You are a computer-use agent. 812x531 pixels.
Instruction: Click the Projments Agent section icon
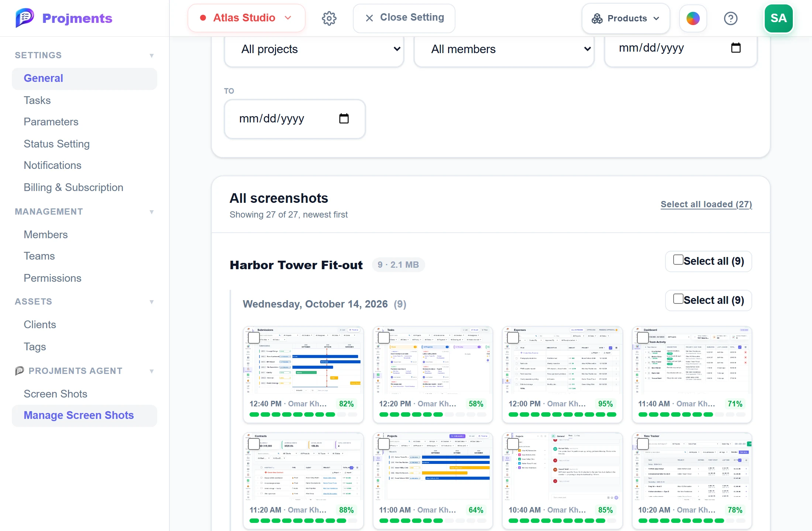point(20,371)
